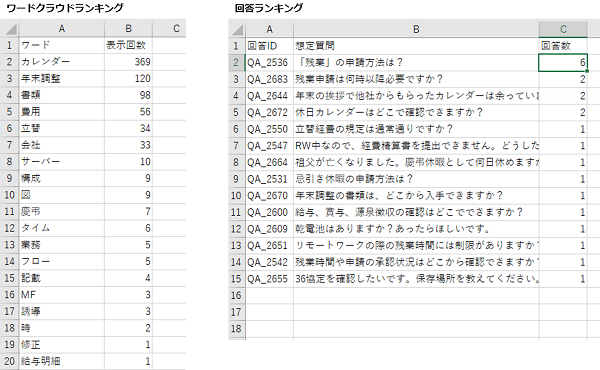Select column B header in answer ranking table
The image size is (600, 370).
click(416, 29)
